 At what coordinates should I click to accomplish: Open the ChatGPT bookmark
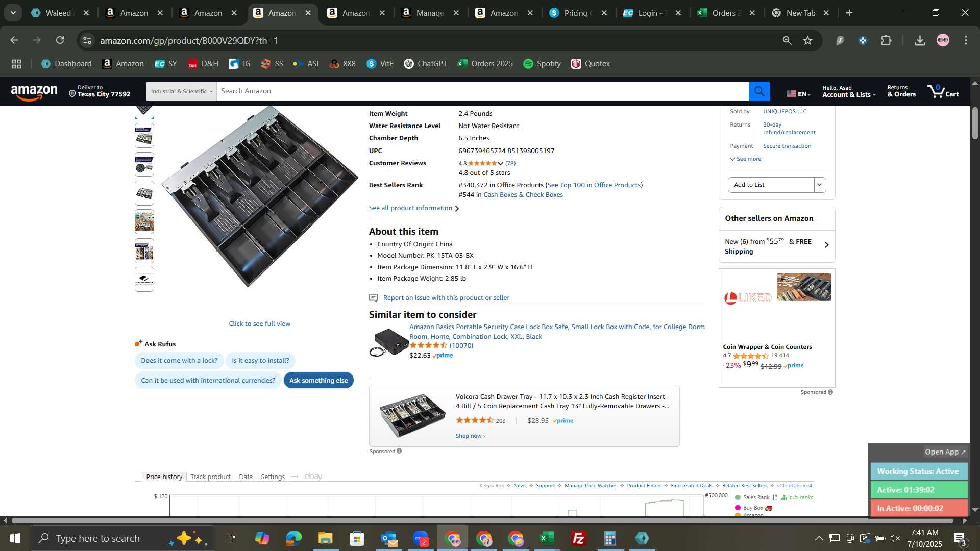point(425,64)
